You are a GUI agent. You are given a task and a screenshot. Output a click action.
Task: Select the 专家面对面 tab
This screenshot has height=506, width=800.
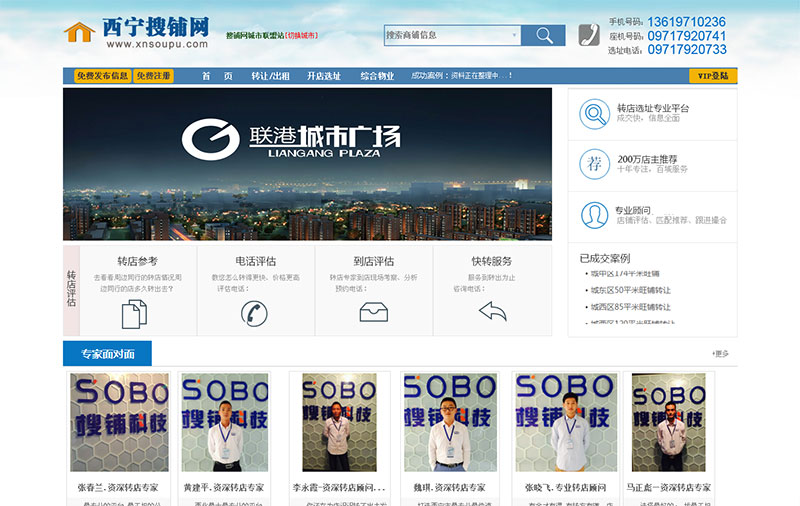click(107, 353)
